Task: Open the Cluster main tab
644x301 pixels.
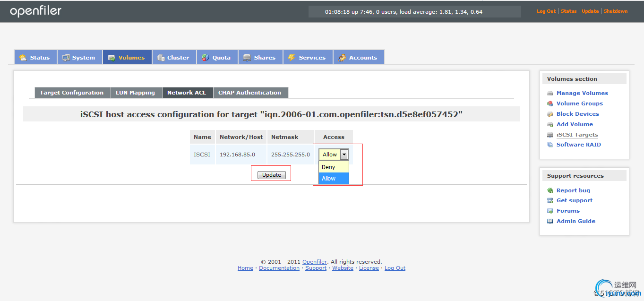Action: tap(174, 57)
